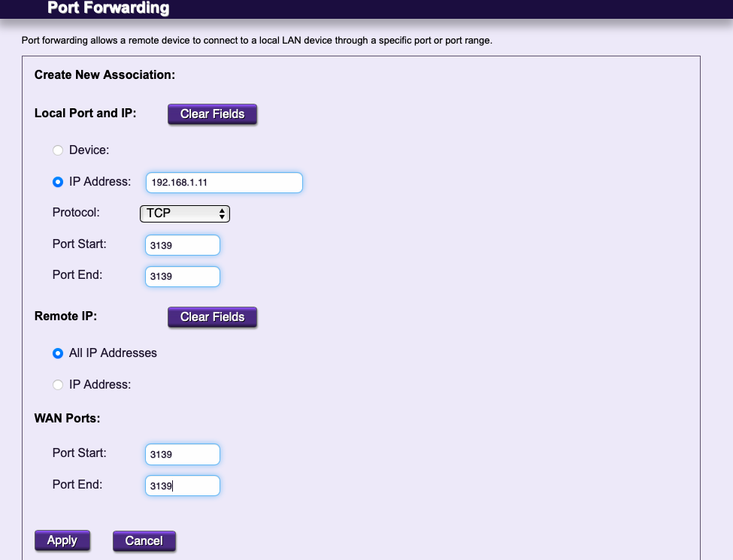Click the WAN Port End field

coord(182,486)
